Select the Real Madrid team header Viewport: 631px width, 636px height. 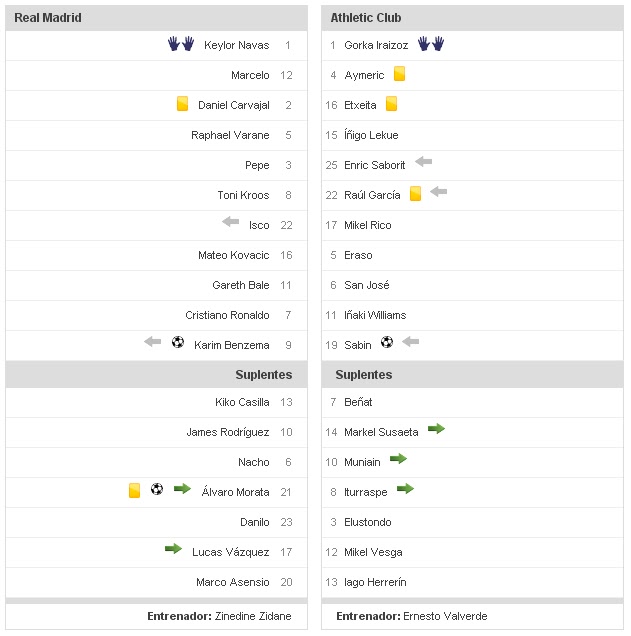pos(48,18)
